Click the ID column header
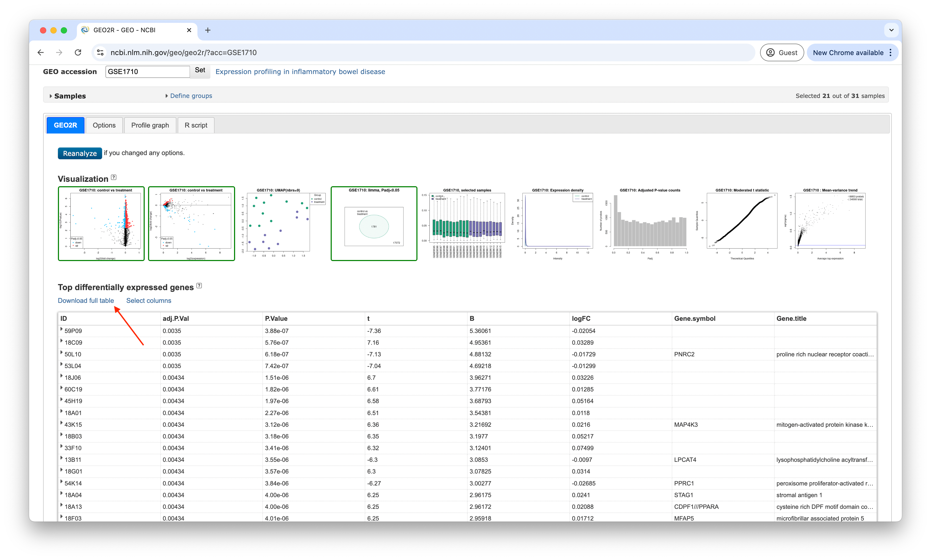 coord(109,318)
